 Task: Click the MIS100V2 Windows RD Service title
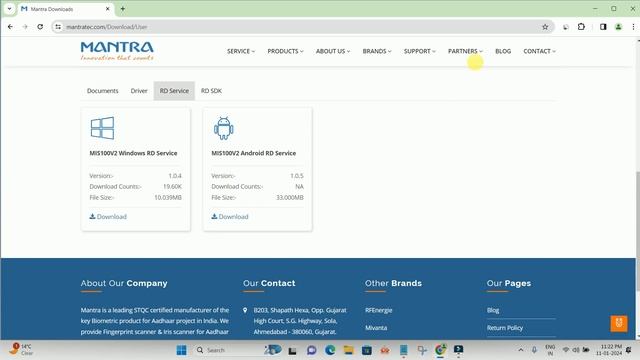click(133, 153)
